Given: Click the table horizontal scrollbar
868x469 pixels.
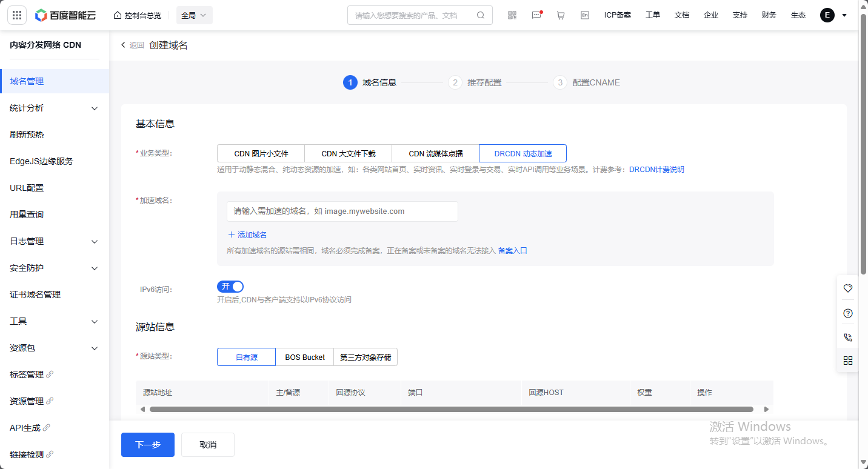Looking at the screenshot, I should (x=451, y=409).
